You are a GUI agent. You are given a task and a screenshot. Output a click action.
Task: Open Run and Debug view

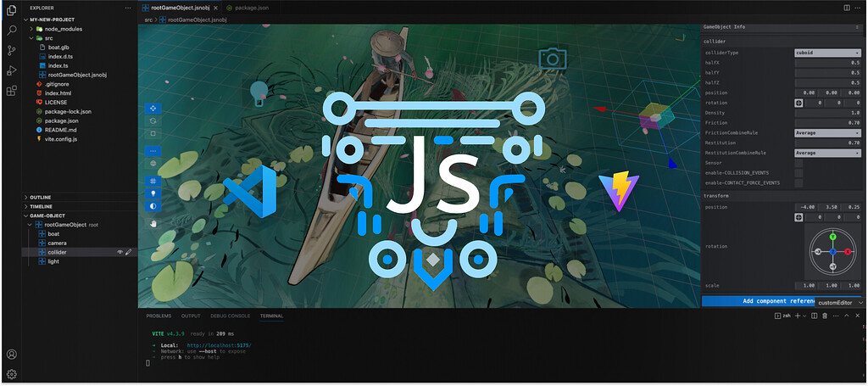11,70
